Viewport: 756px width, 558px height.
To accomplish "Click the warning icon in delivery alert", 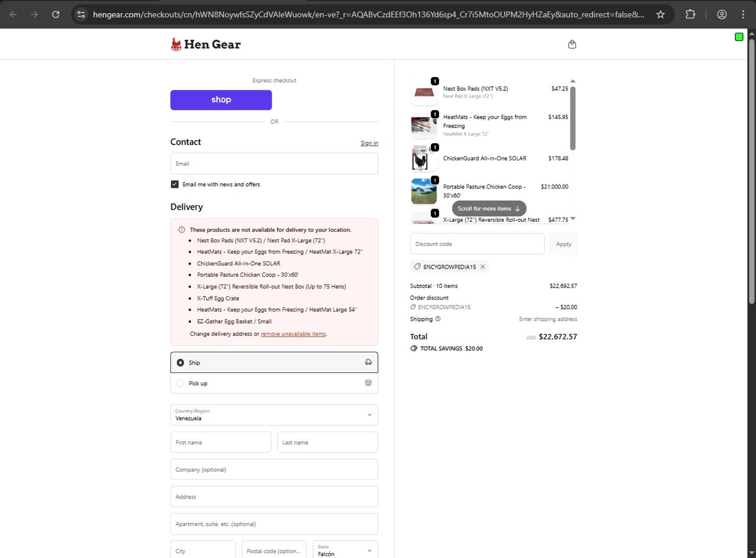I will click(181, 230).
